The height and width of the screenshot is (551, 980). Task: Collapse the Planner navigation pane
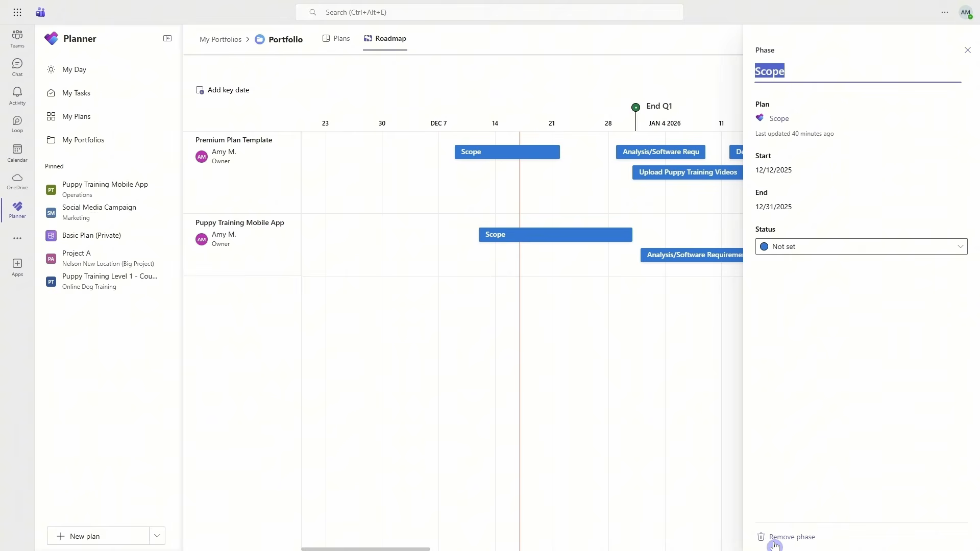(167, 39)
